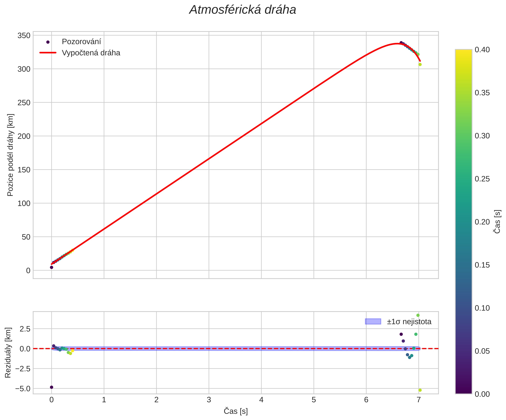Click the 'Atmosférická dráha' chart title

pos(242,10)
